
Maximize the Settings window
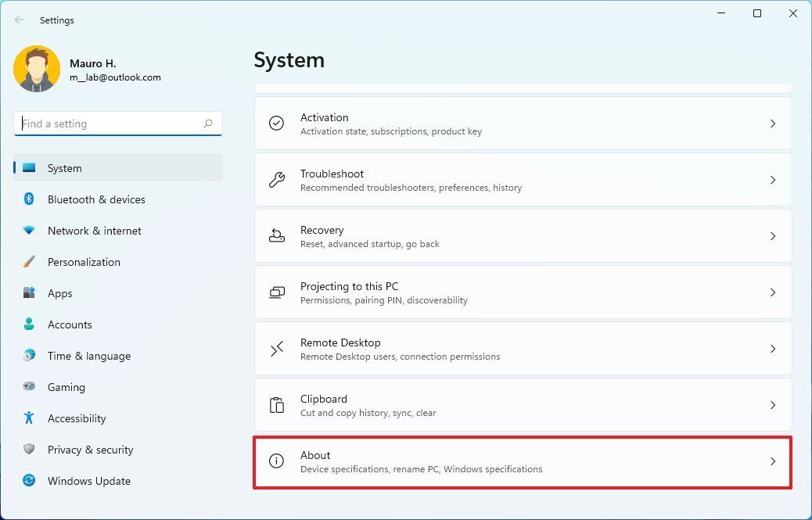[757, 13]
